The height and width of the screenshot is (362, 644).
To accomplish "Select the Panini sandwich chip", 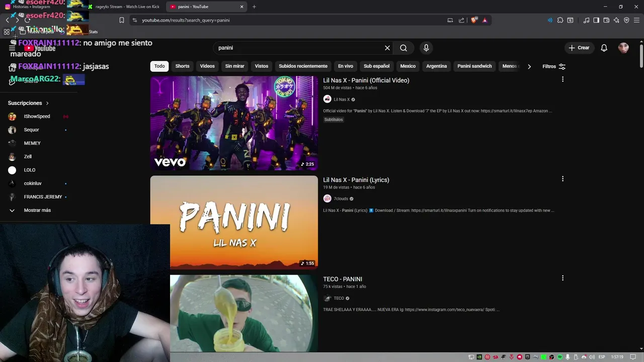I will 474,66.
